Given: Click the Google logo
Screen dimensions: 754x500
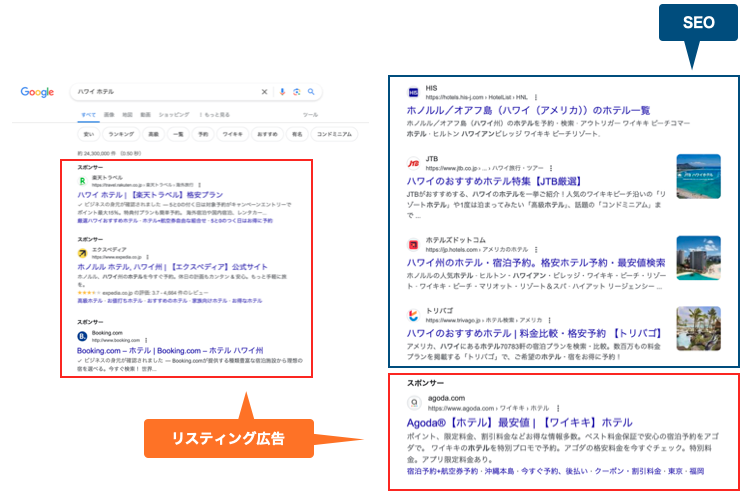Looking at the screenshot, I should pos(37,92).
